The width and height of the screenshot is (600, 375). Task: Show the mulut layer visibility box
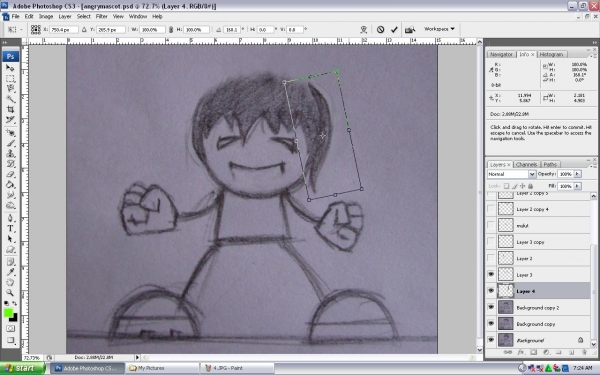click(491, 225)
